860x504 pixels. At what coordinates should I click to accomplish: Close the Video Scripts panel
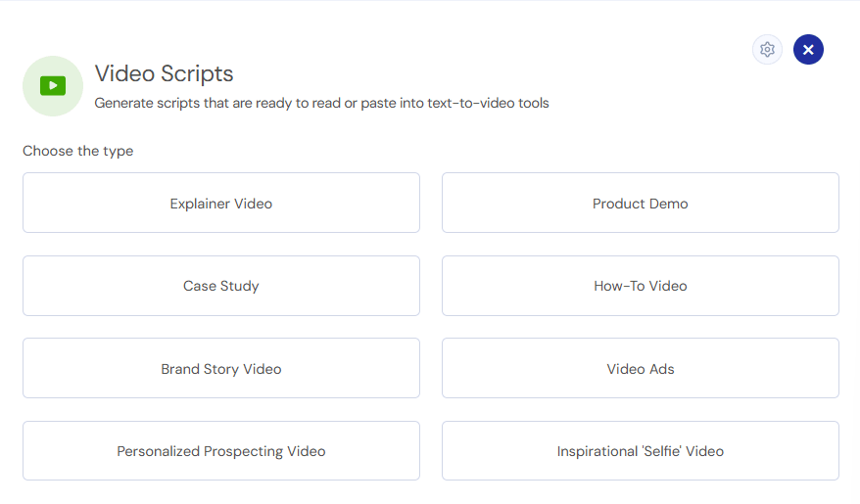808,49
